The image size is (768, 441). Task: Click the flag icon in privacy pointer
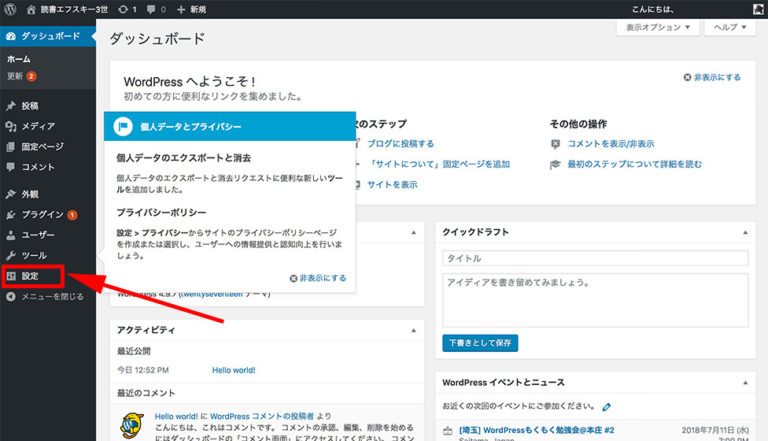tap(123, 126)
